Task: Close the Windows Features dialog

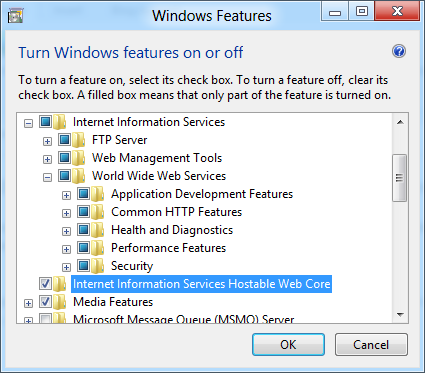Action: point(397,12)
